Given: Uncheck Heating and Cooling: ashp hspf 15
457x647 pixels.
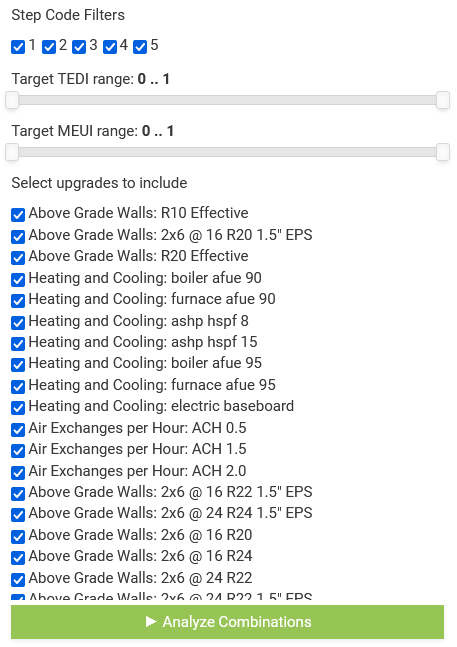Looking at the screenshot, I should coord(18,344).
